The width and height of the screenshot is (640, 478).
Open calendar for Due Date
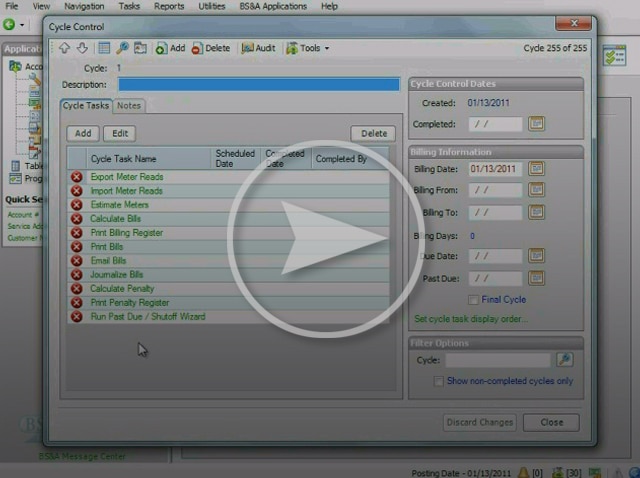[536, 256]
